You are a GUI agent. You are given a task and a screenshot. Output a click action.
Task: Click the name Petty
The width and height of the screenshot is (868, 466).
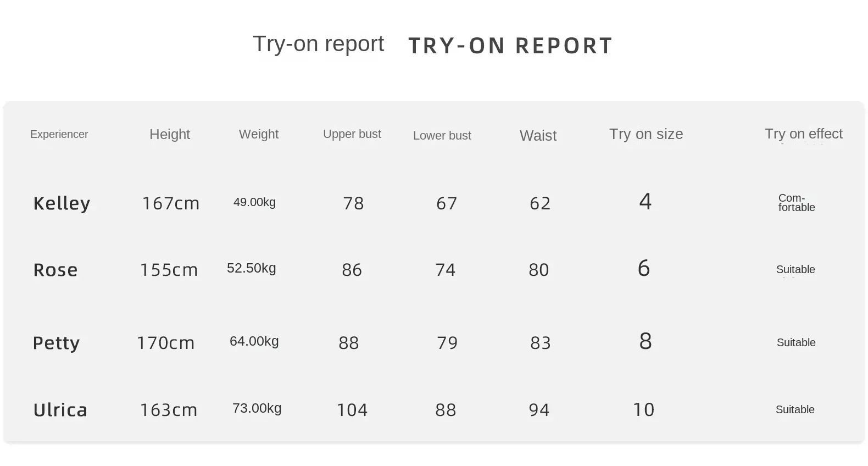coord(56,343)
